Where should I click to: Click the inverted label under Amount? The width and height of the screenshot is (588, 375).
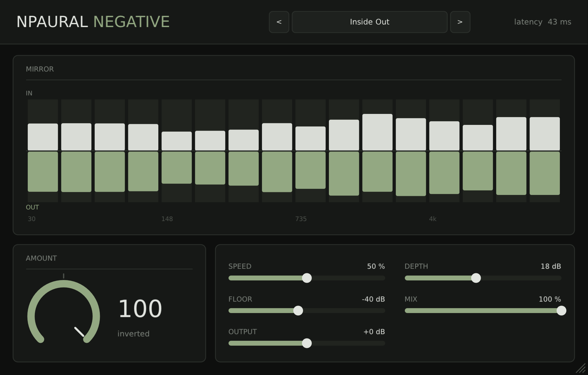[x=133, y=334]
